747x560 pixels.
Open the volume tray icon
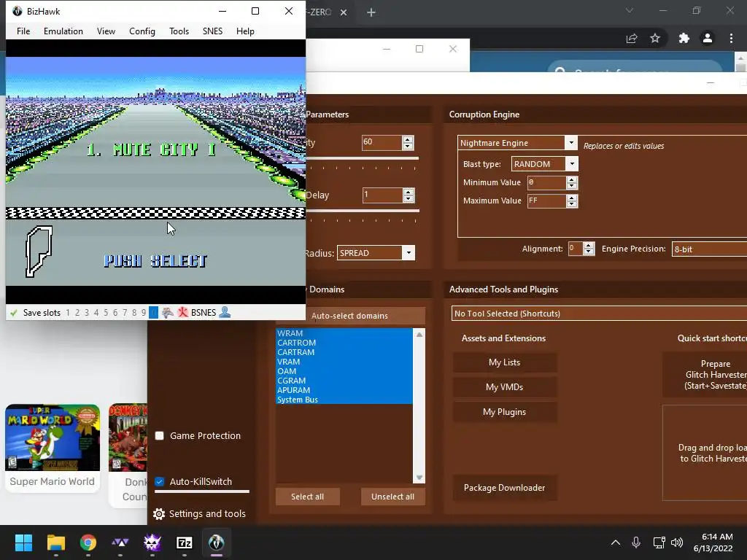click(x=677, y=542)
